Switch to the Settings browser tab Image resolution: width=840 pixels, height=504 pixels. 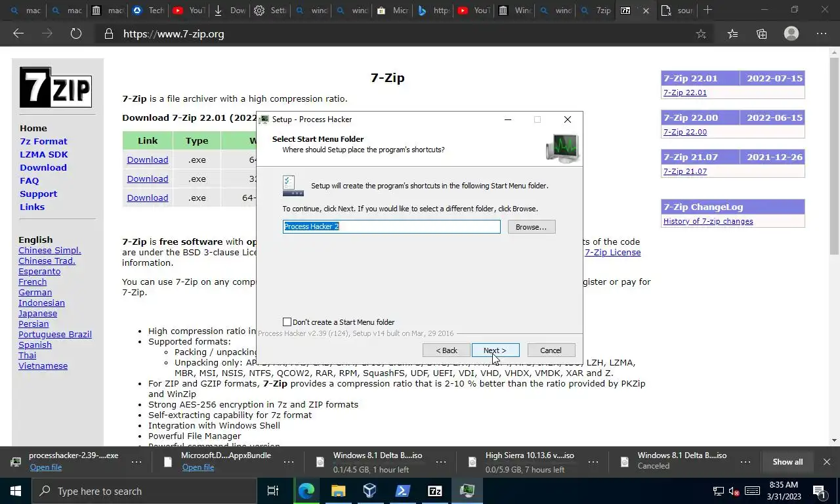click(x=270, y=10)
